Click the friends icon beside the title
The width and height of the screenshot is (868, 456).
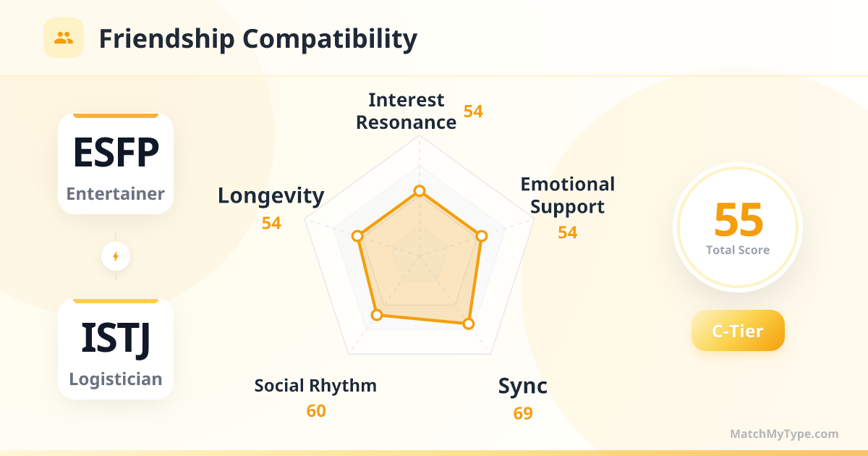(64, 38)
